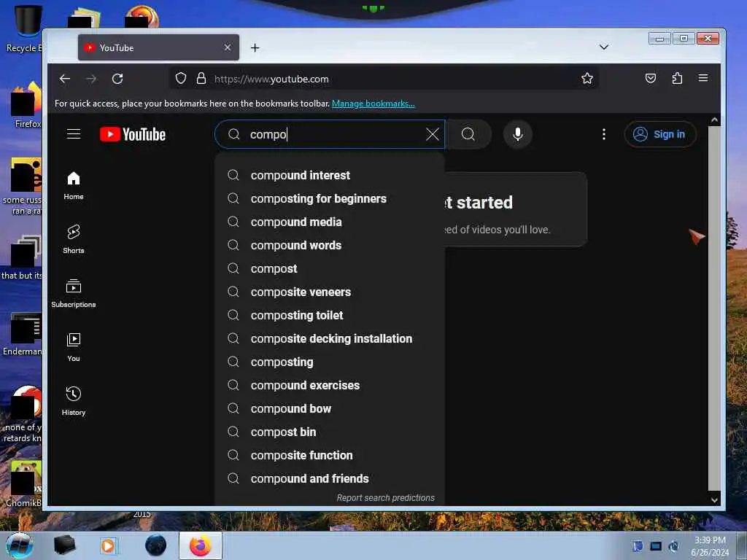The height and width of the screenshot is (560, 747).
Task: Clear the search box with the X
Action: coord(432,134)
